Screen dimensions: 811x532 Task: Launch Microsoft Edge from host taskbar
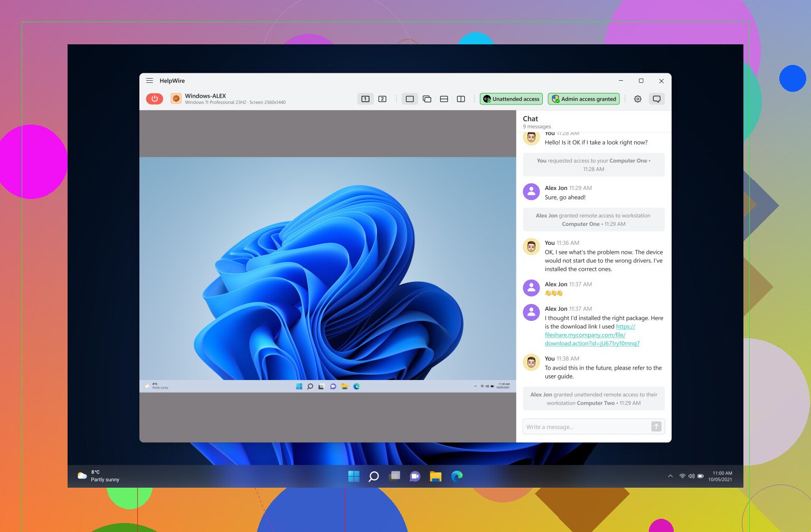click(x=457, y=476)
